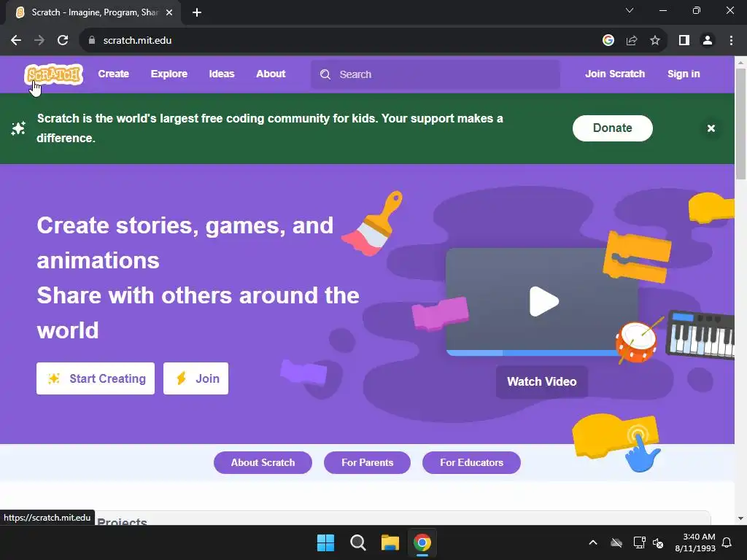This screenshot has width=747, height=560.
Task: Show hidden system tray icons
Action: pos(593,542)
